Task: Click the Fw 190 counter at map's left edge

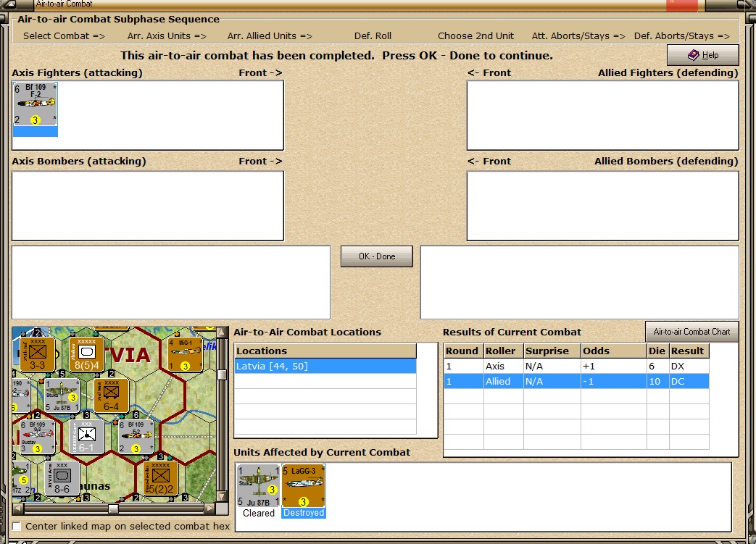Action: coord(21,395)
